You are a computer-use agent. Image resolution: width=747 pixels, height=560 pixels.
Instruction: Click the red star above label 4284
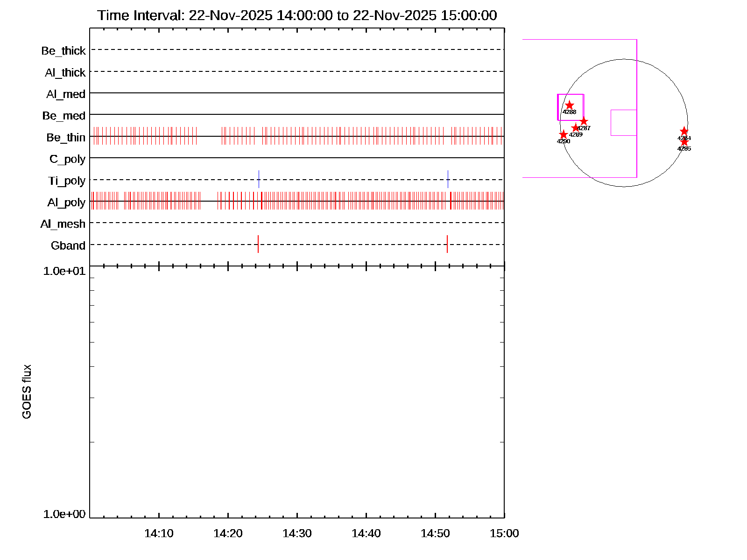pyautogui.click(x=684, y=131)
